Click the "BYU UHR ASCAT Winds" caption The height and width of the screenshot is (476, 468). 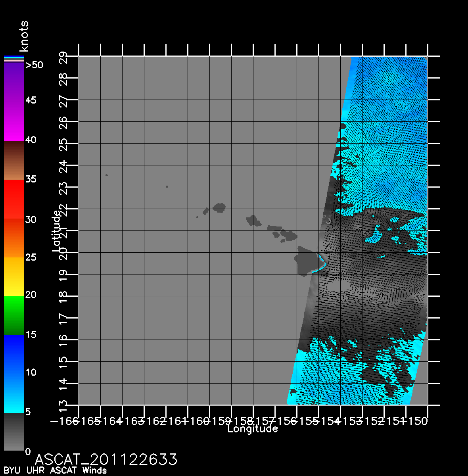pos(55,470)
